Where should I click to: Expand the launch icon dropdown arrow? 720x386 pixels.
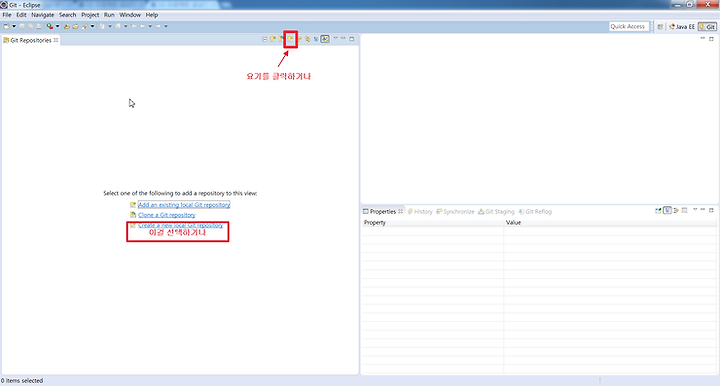[x=57, y=26]
